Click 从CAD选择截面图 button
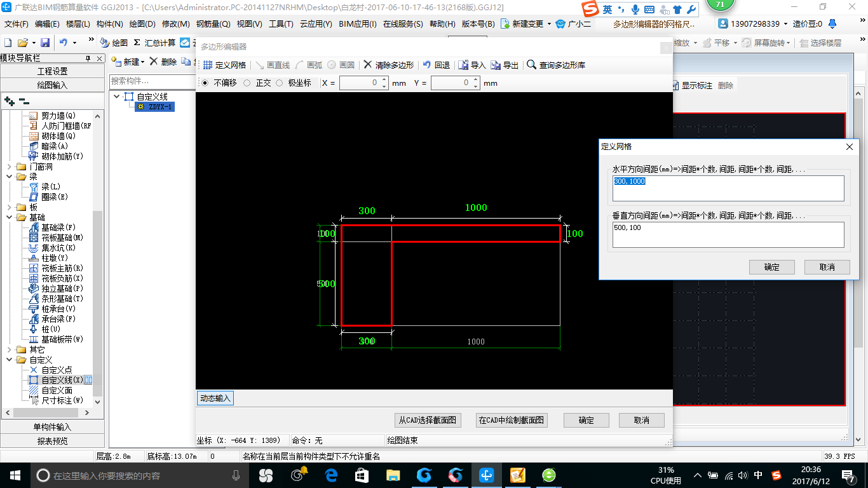Viewport: 868px width, 488px height. (x=428, y=420)
